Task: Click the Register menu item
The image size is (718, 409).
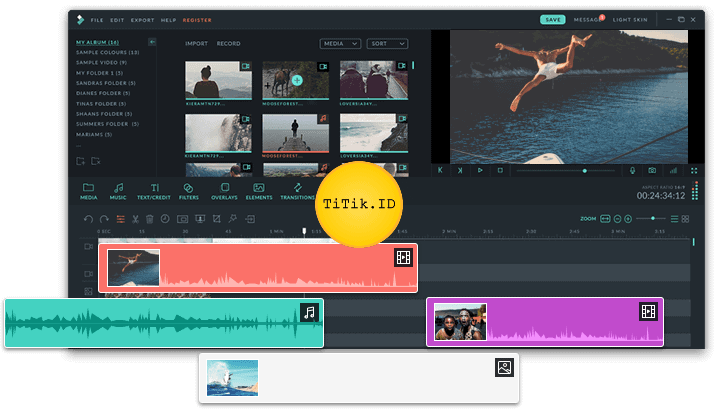Action: pyautogui.click(x=197, y=20)
